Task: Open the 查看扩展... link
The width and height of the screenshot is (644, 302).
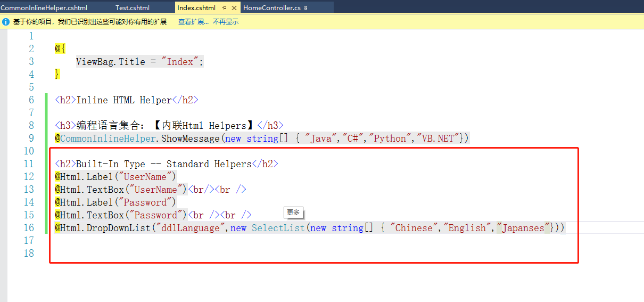Action: tap(193, 22)
